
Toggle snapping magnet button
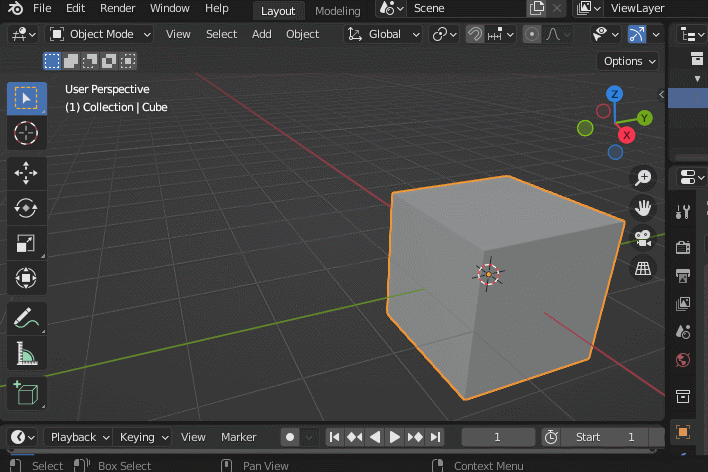[475, 34]
